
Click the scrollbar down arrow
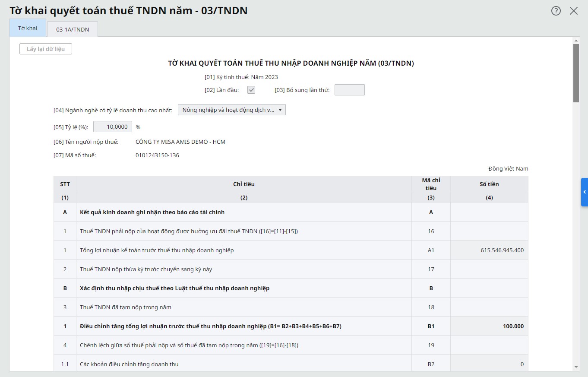tap(576, 367)
